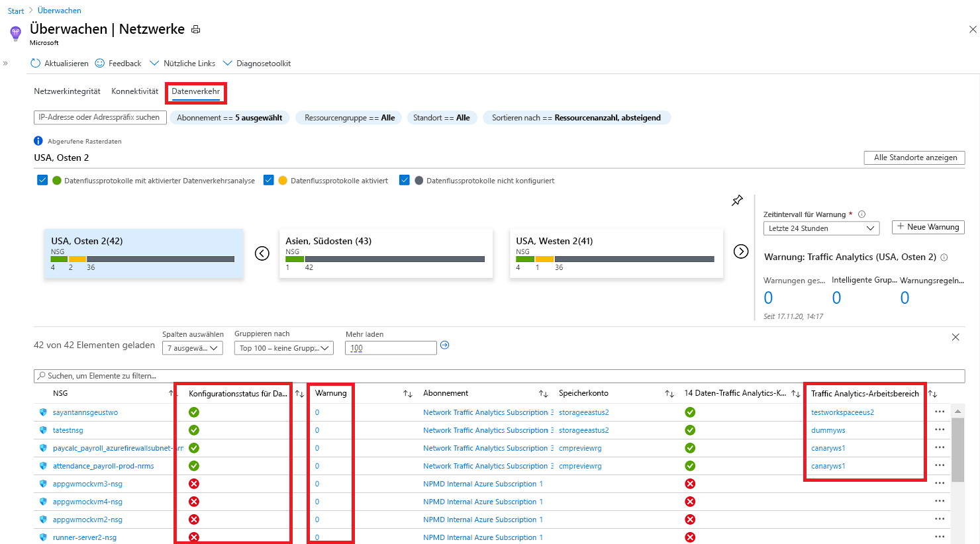980x544 pixels.
Task: Click the shield icon beside appgwmockvm4-nsg
Action: tap(43, 502)
